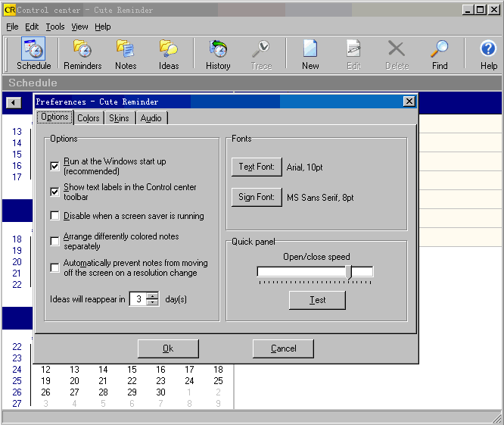Viewport: 504px width, 425px height.
Task: Select day 12 in the calendar
Action: tap(45, 370)
